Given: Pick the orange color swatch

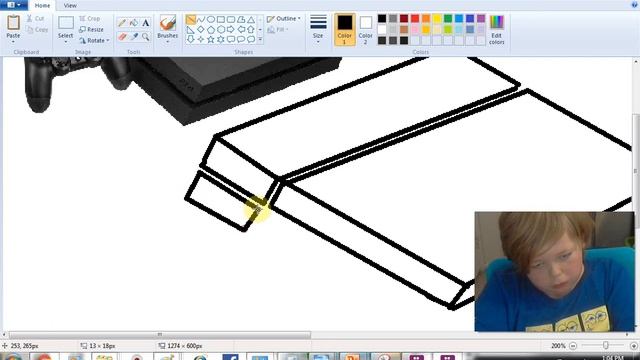Looking at the screenshot, I should [x=426, y=18].
